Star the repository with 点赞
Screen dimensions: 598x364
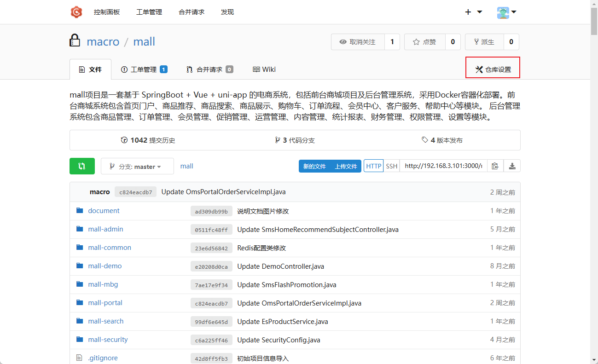(x=424, y=42)
